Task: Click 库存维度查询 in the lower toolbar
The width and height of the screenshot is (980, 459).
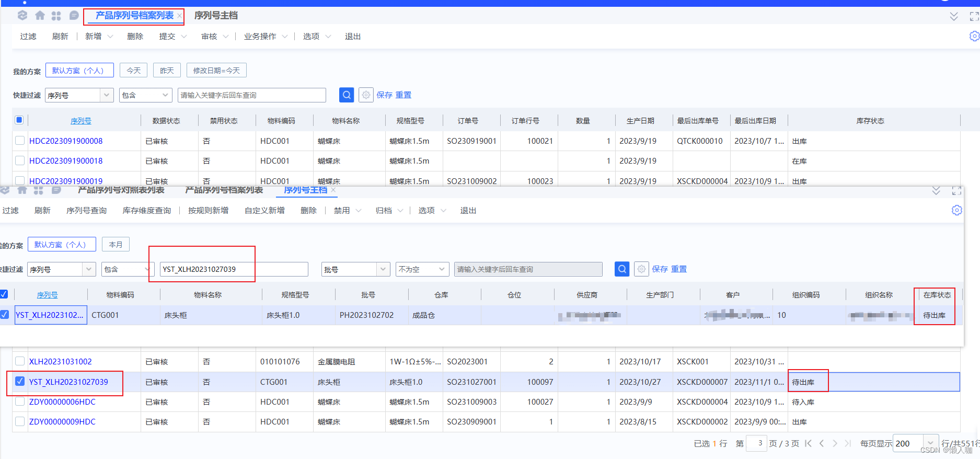Action: (x=147, y=211)
